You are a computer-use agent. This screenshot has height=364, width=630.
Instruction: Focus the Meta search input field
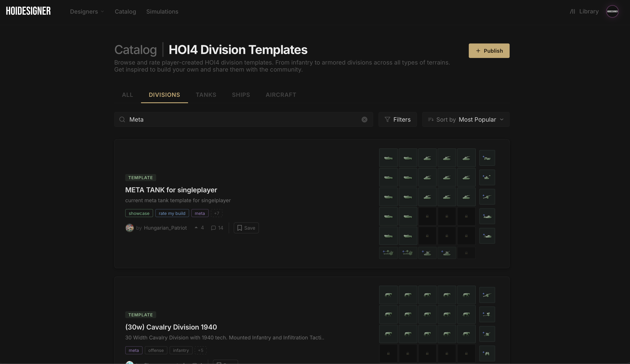[244, 119]
